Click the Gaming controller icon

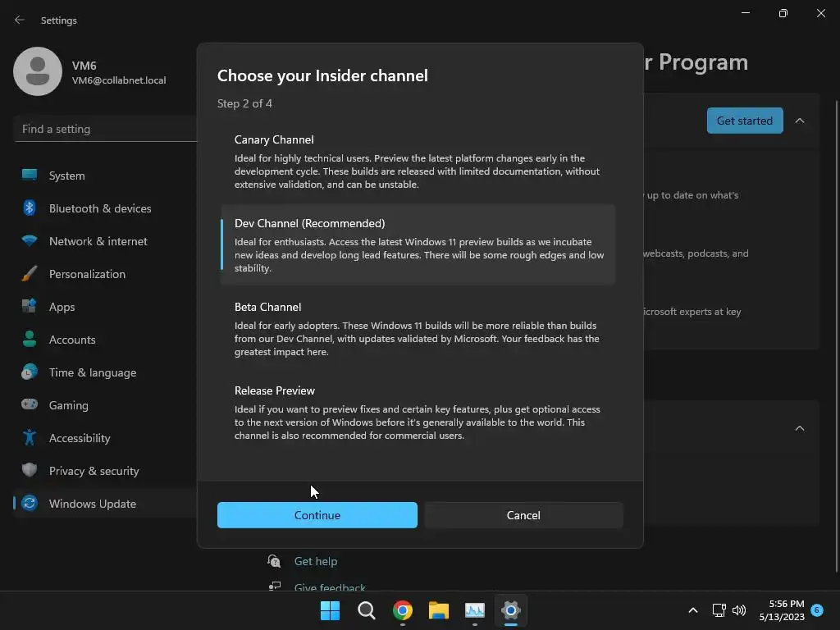point(30,404)
